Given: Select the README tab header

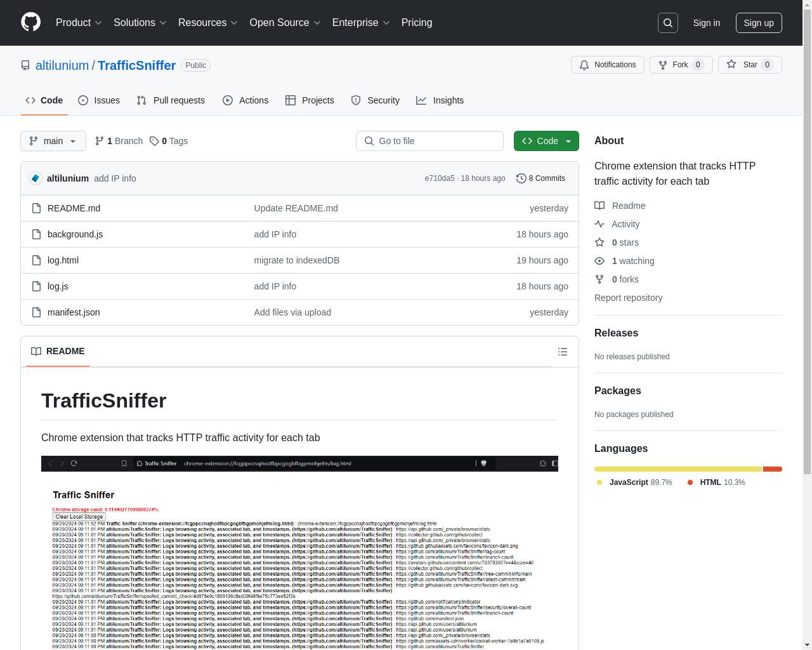Looking at the screenshot, I should 58,351.
